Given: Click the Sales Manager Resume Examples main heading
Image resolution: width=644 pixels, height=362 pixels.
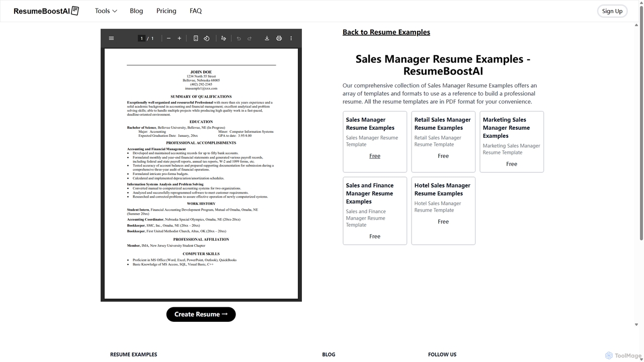Looking at the screenshot, I should coord(443,65).
